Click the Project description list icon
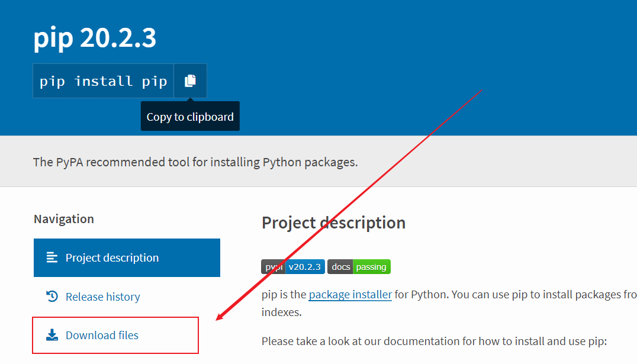 click(x=52, y=257)
